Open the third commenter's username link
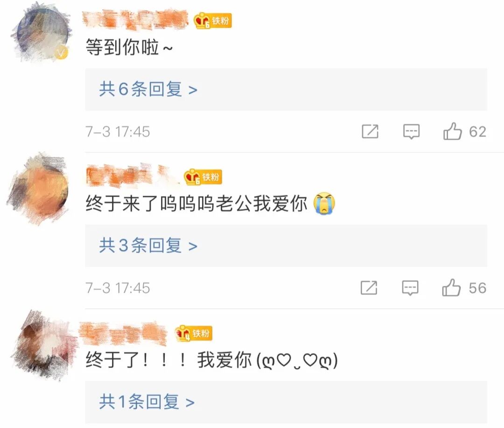Viewport: 504px width, 428px height. pyautogui.click(x=123, y=333)
